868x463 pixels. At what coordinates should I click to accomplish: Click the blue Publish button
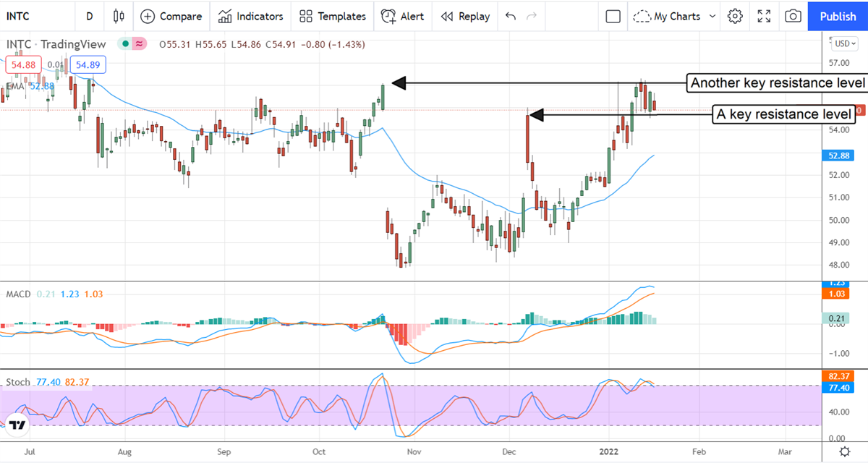point(838,16)
